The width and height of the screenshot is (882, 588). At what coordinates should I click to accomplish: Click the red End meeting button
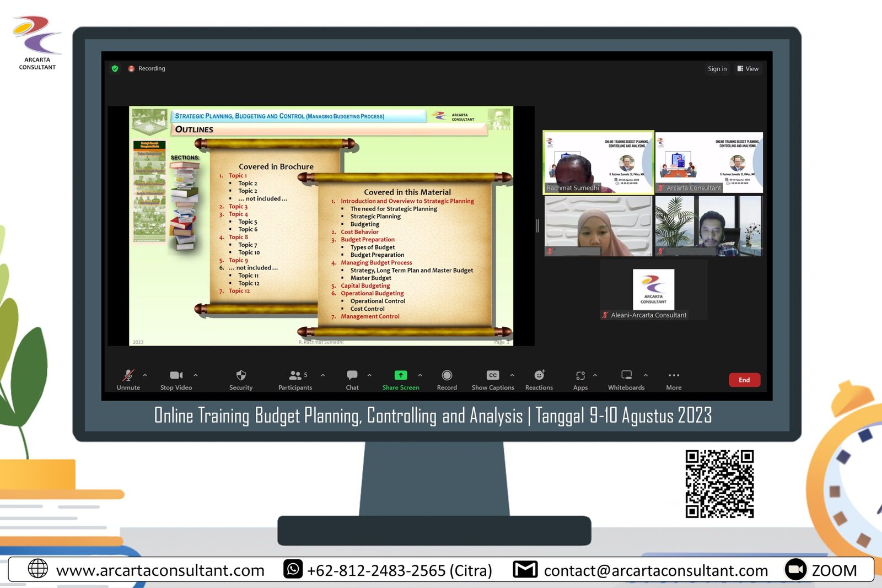coord(744,380)
